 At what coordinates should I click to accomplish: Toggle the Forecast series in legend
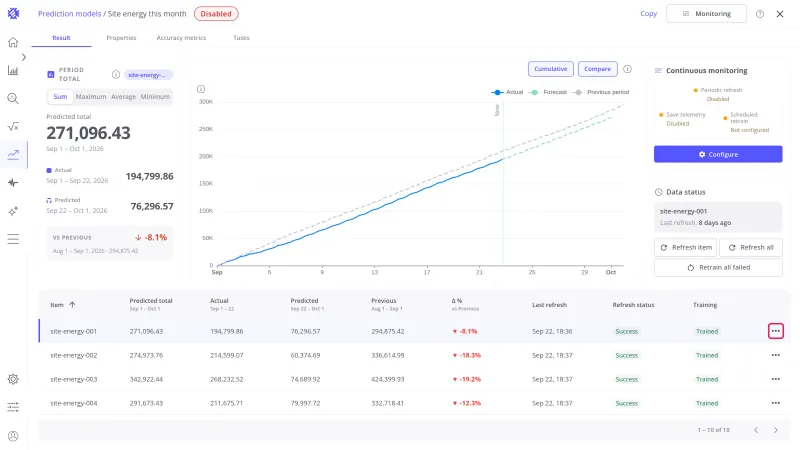pos(548,92)
